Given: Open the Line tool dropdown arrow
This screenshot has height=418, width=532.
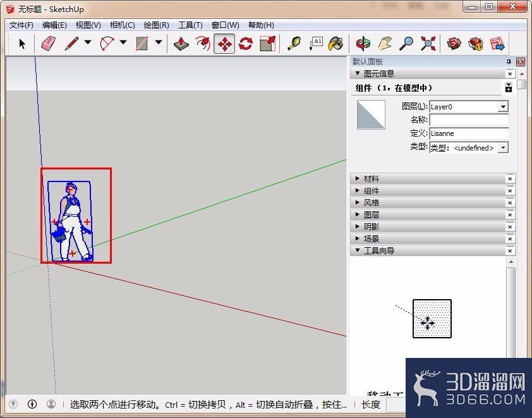Looking at the screenshot, I should pos(88,42).
